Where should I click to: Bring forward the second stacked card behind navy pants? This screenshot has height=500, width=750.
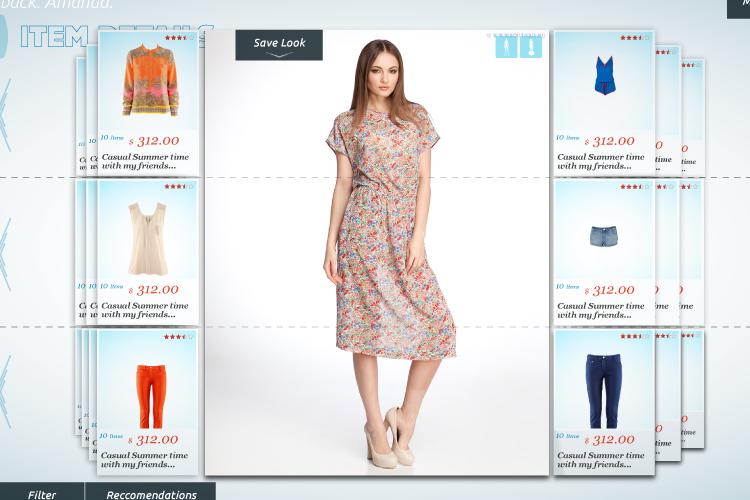tap(668, 396)
